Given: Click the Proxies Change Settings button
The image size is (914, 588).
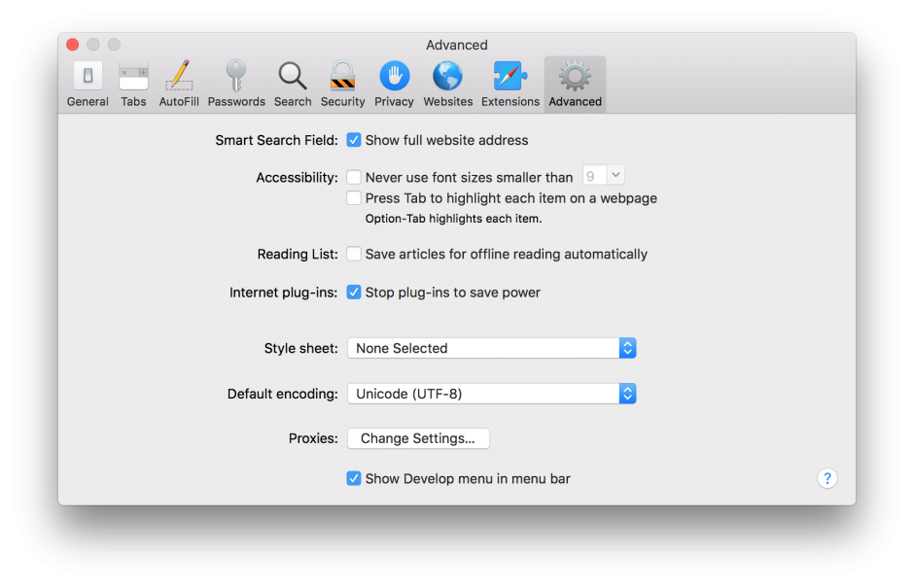Looking at the screenshot, I should pos(418,438).
